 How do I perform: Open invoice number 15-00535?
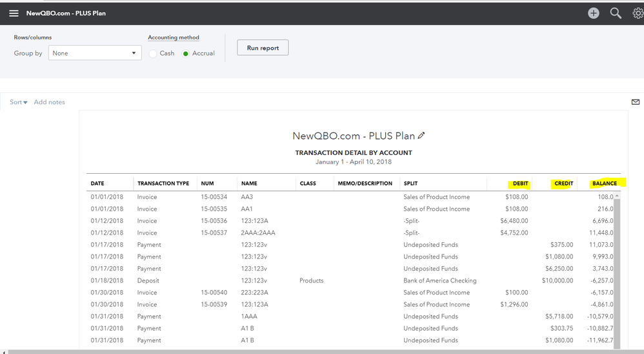point(214,209)
